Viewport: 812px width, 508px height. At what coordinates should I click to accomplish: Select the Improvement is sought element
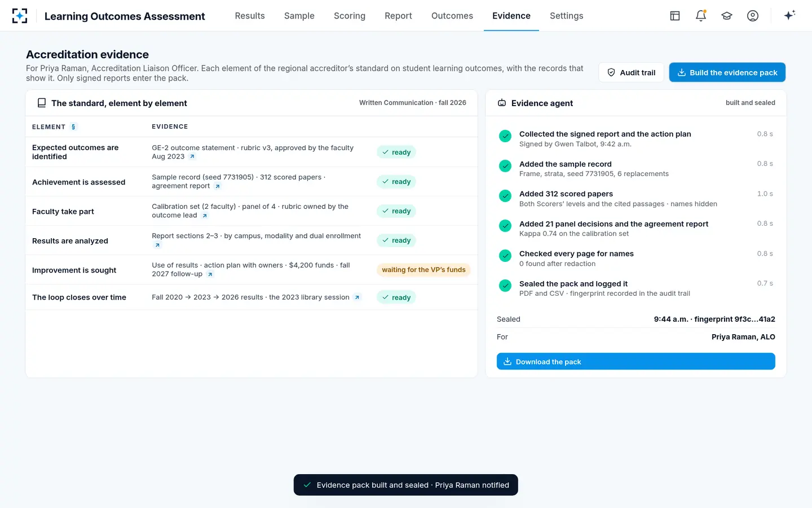(74, 270)
